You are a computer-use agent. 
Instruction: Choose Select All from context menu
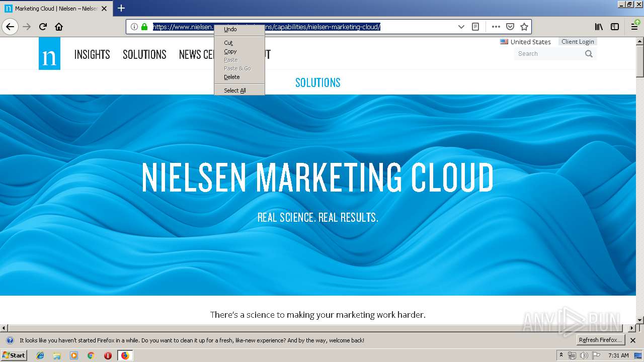coord(239,90)
